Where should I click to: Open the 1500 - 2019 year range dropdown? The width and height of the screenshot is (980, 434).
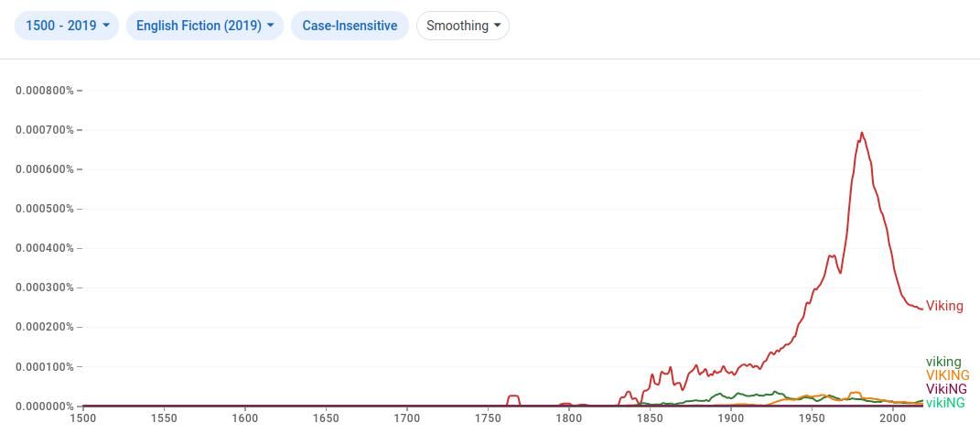[x=68, y=26]
